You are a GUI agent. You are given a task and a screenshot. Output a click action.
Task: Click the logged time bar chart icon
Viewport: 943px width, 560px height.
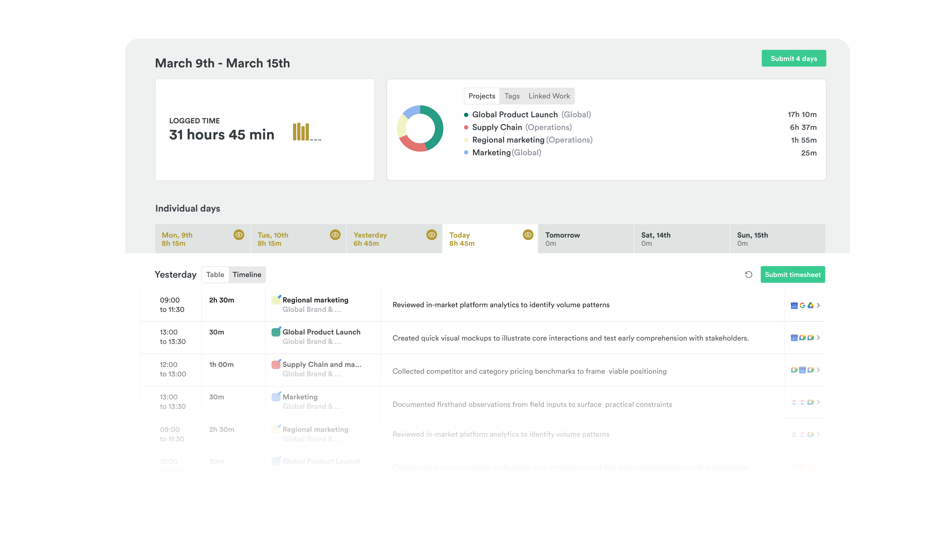(307, 132)
